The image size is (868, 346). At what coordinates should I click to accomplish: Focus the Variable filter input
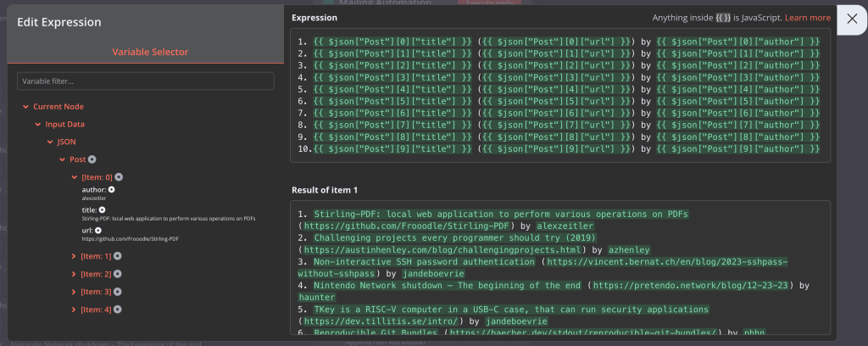click(x=146, y=81)
